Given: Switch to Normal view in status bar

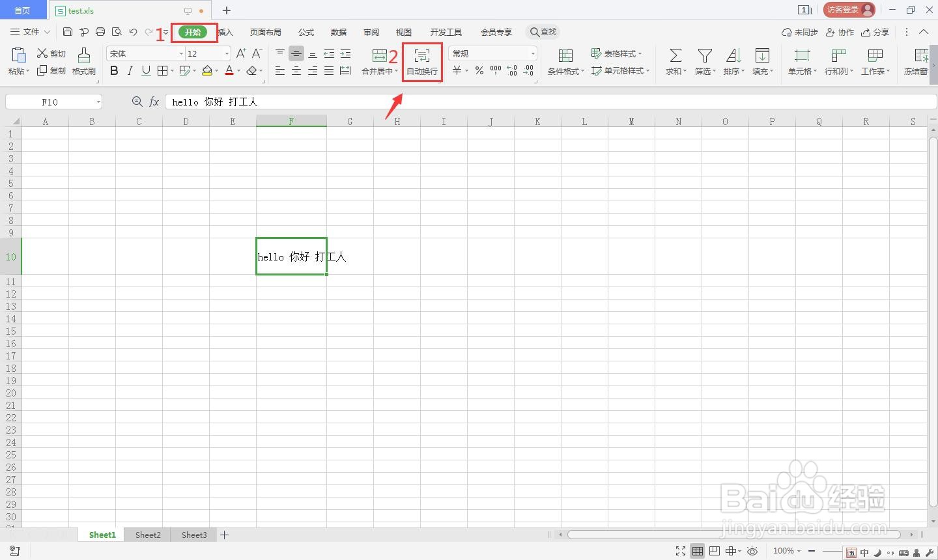Looking at the screenshot, I should click(x=698, y=551).
